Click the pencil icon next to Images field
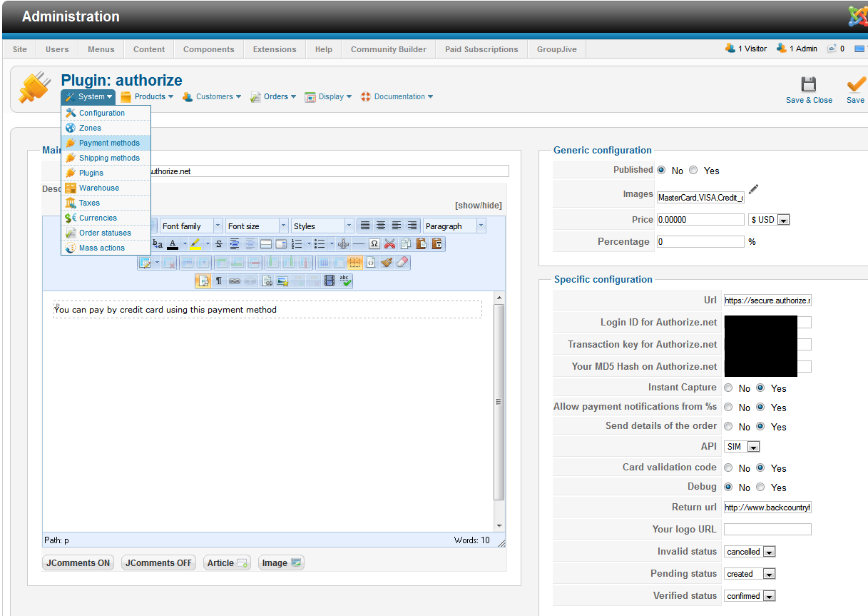The image size is (868, 616). [753, 191]
